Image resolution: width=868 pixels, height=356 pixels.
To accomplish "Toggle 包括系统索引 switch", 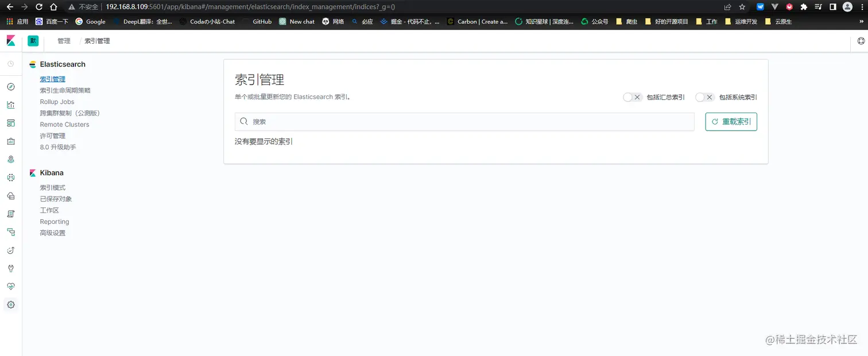I will (704, 97).
